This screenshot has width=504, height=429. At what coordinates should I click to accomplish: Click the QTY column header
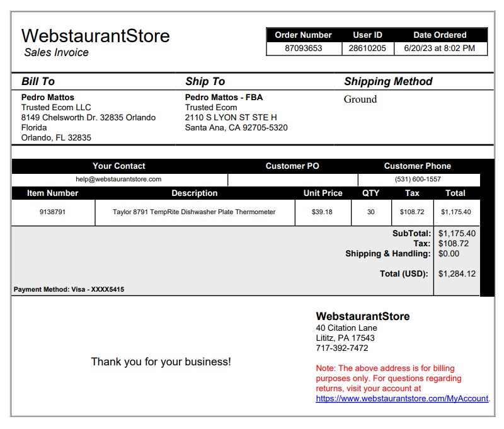(371, 193)
